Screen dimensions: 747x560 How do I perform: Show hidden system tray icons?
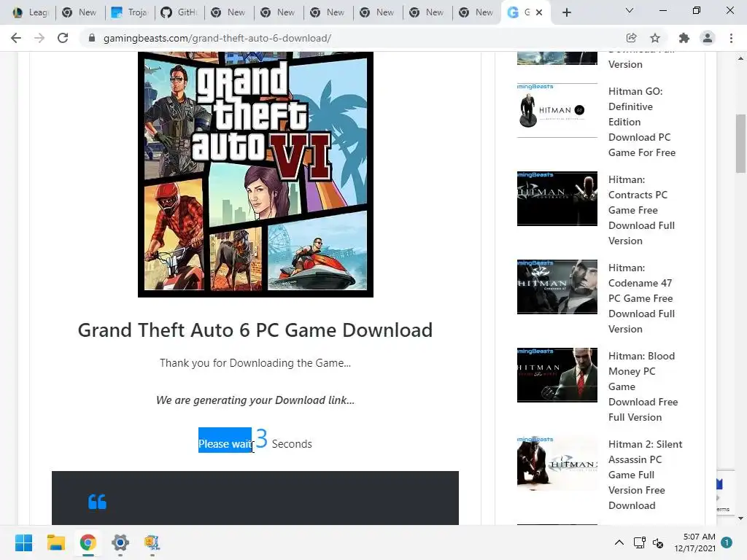[x=619, y=542]
